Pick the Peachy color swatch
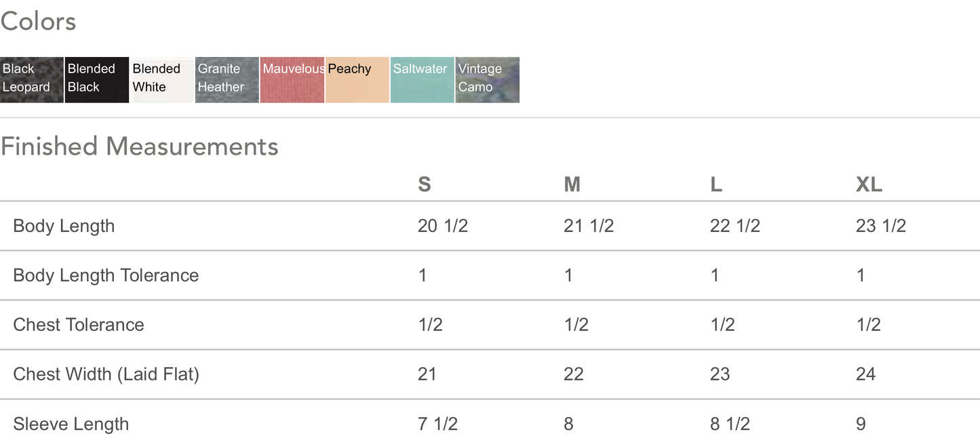This screenshot has width=980, height=447. coord(357,79)
